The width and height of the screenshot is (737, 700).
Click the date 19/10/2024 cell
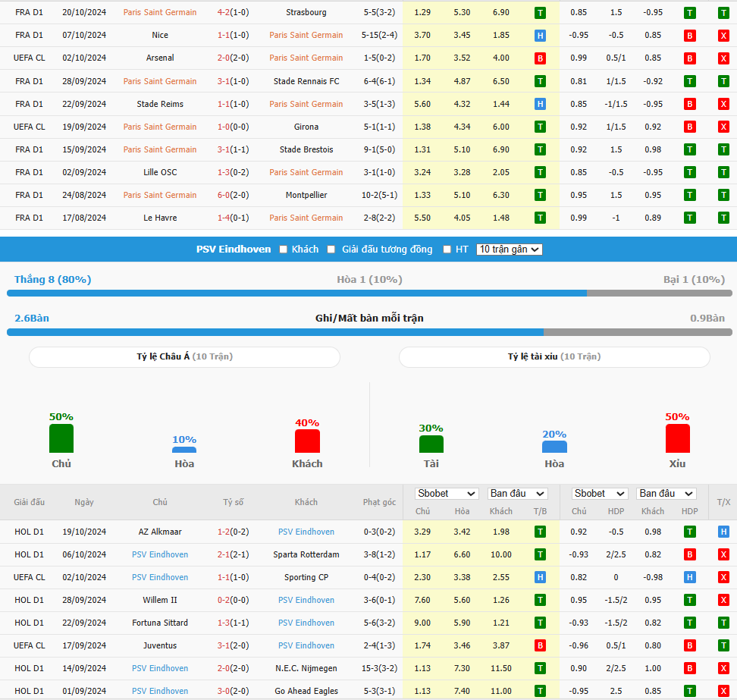coord(84,532)
